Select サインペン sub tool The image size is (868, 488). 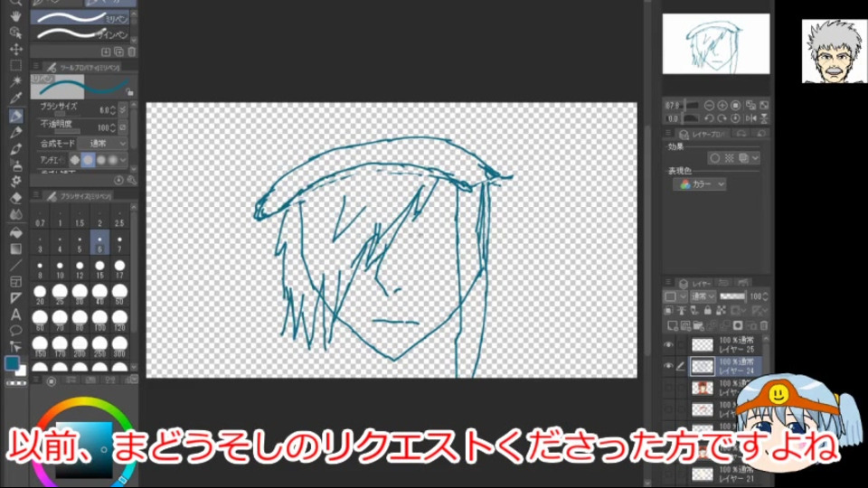80,34
